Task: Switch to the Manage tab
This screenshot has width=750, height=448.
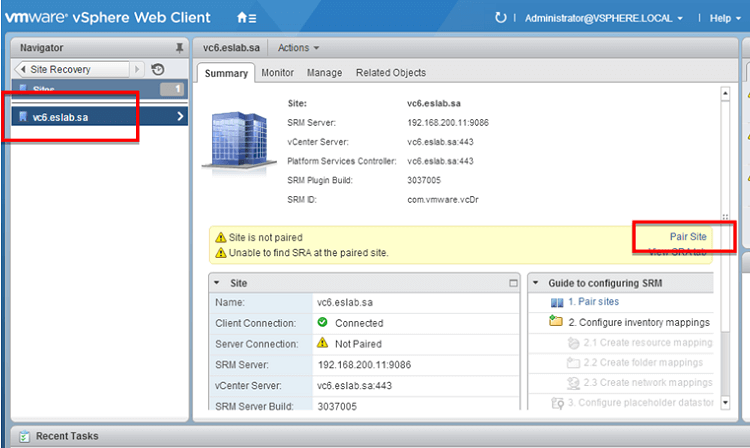Action: click(324, 72)
